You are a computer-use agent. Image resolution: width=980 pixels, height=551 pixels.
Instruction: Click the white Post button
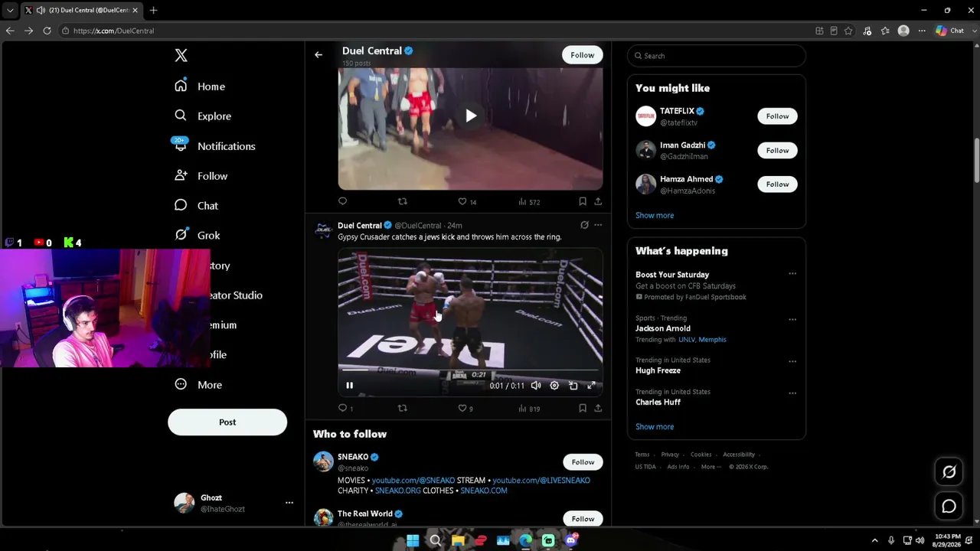(227, 422)
